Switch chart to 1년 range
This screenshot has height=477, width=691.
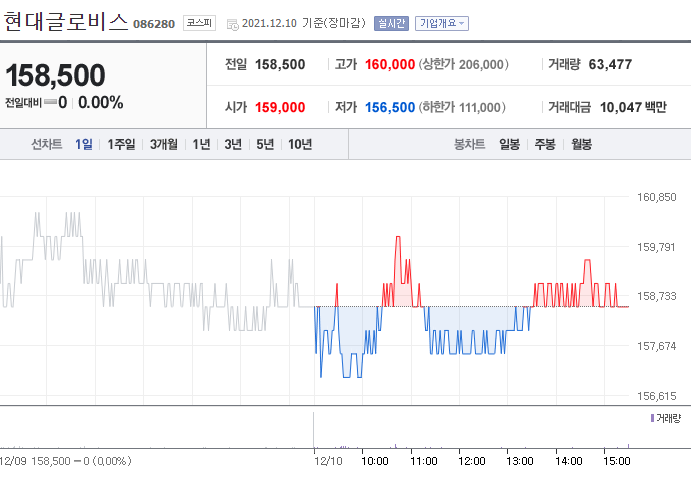(x=201, y=144)
